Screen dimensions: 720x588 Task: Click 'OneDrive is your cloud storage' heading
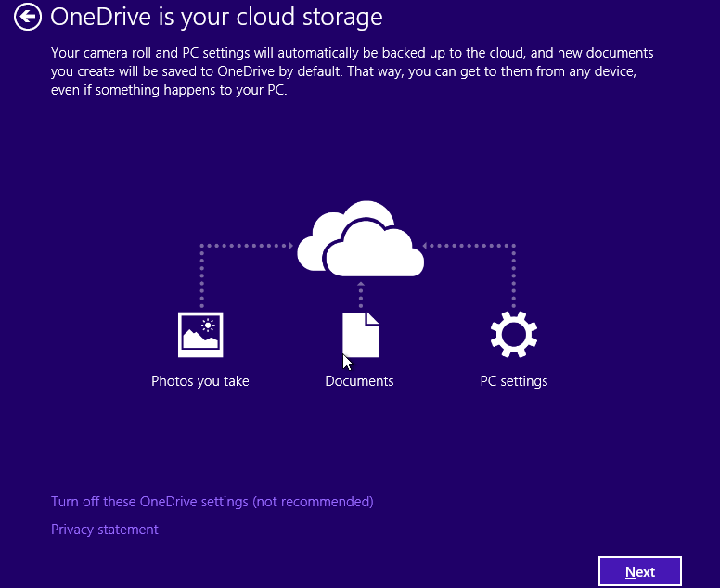[x=216, y=18]
